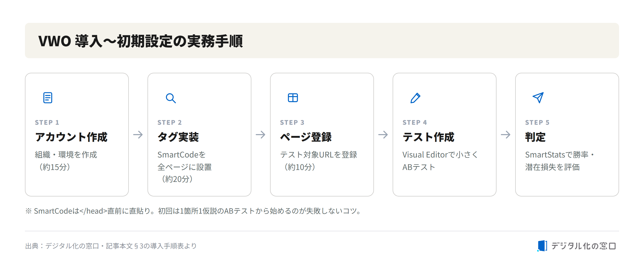Image resolution: width=644 pixels, height=276 pixels.
Task: Select the アカウント作成 heading
Action: (71, 137)
